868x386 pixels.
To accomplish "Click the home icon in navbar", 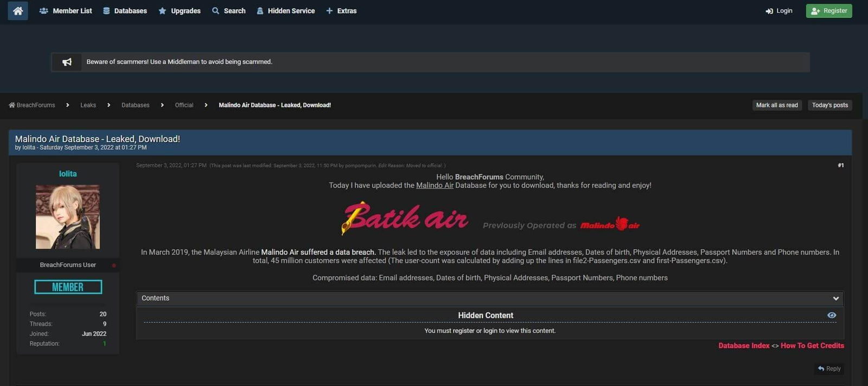I will (18, 11).
